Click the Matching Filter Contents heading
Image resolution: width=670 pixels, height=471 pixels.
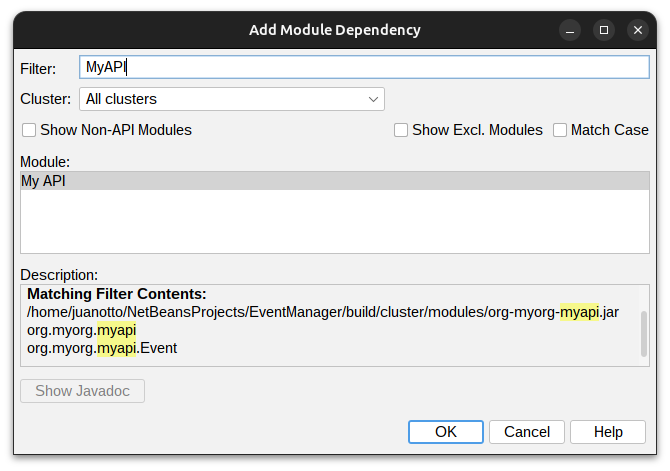point(116,294)
